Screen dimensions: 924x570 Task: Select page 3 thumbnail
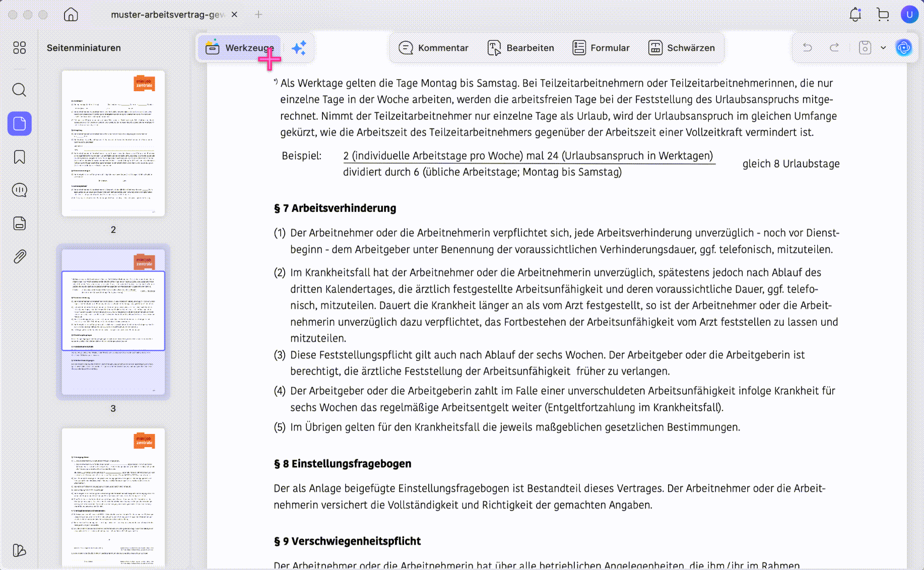coord(113,322)
